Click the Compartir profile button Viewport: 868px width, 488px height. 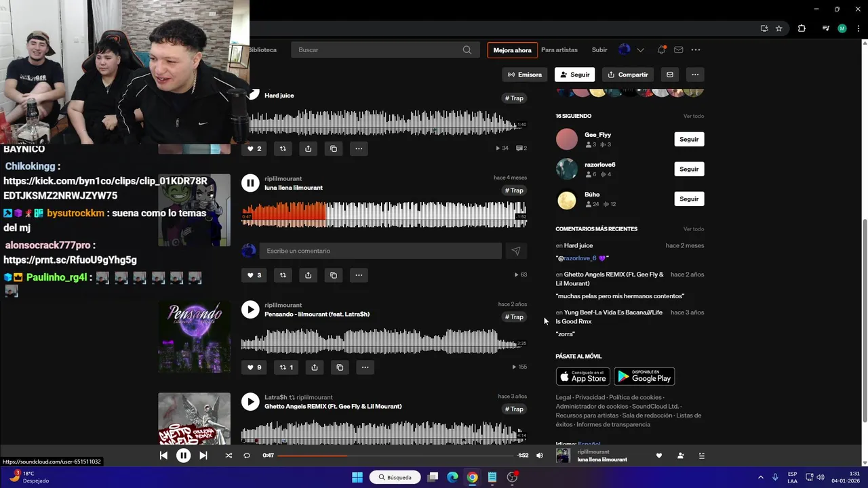tap(628, 75)
